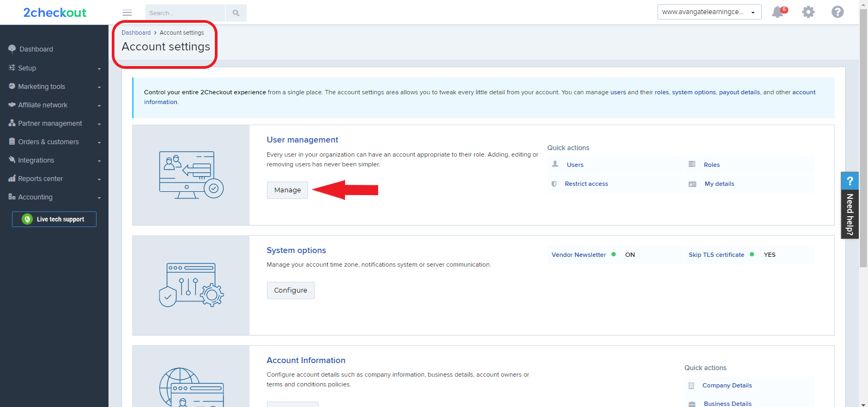Click the User management illustration
The height and width of the screenshot is (407, 868).
click(x=191, y=175)
